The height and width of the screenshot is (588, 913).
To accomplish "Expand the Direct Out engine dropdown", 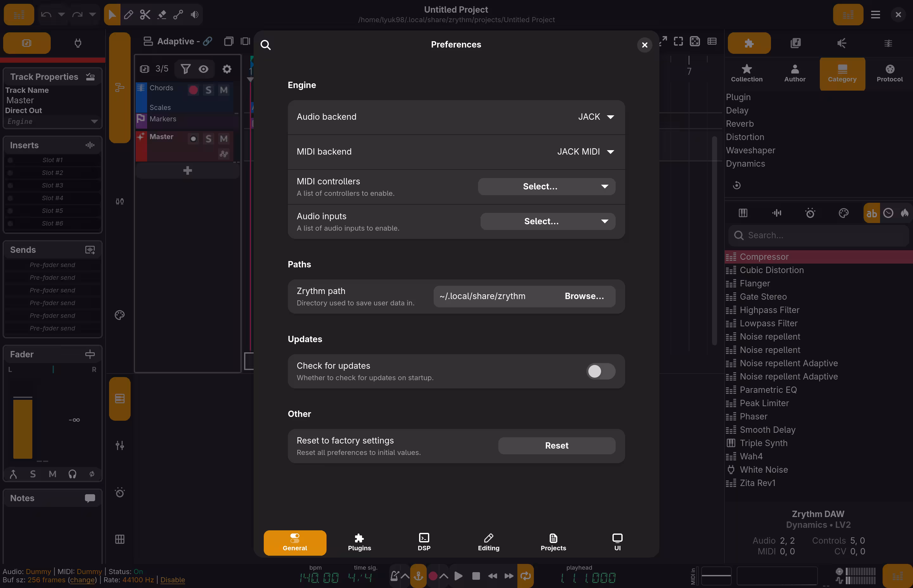I will pyautogui.click(x=52, y=121).
